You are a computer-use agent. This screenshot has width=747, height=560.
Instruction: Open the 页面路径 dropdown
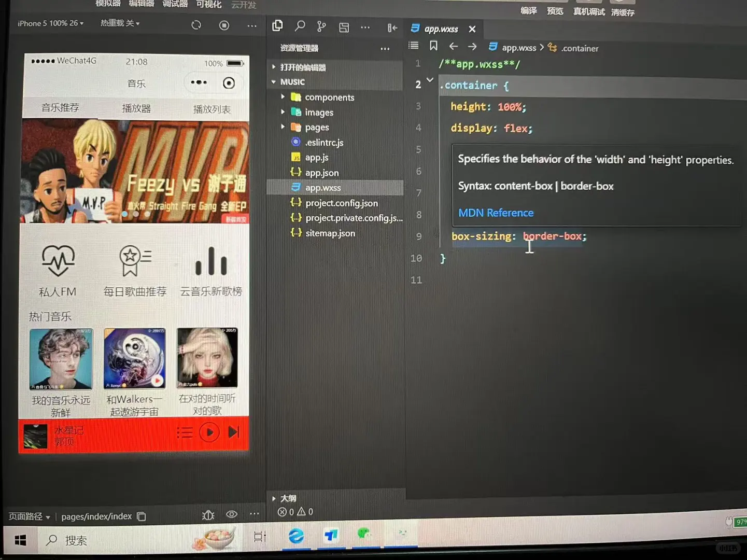[29, 516]
